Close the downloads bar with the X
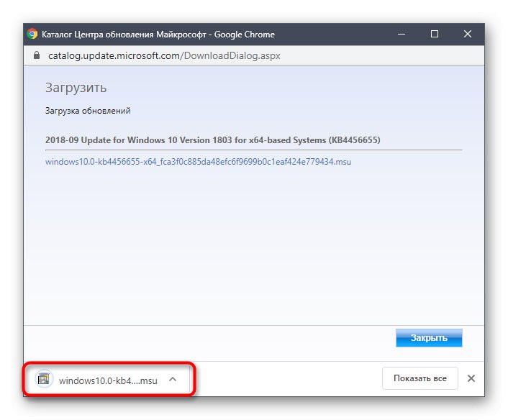The width and height of the screenshot is (508, 420). [x=471, y=378]
